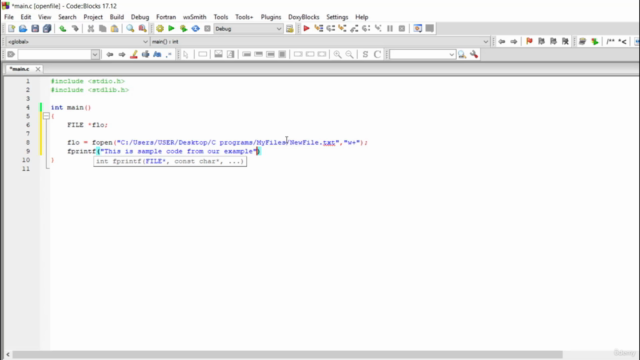This screenshot has width=640, height=360.
Task: Open the DoxyBlocks block comment icon
Action: 611,42
